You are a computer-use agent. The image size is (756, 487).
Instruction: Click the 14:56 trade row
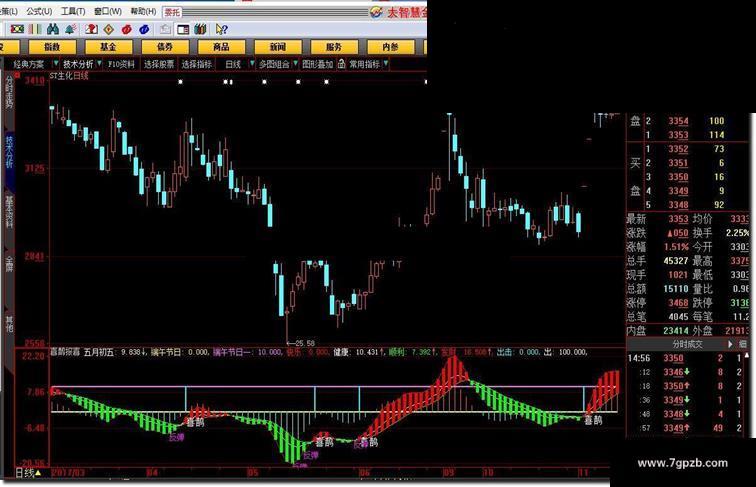tap(686, 358)
